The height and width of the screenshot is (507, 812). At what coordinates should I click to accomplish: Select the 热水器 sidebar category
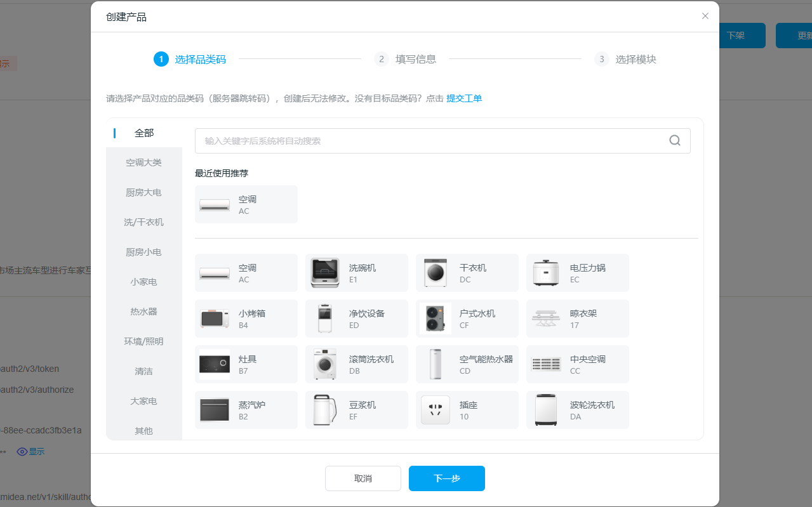click(143, 312)
